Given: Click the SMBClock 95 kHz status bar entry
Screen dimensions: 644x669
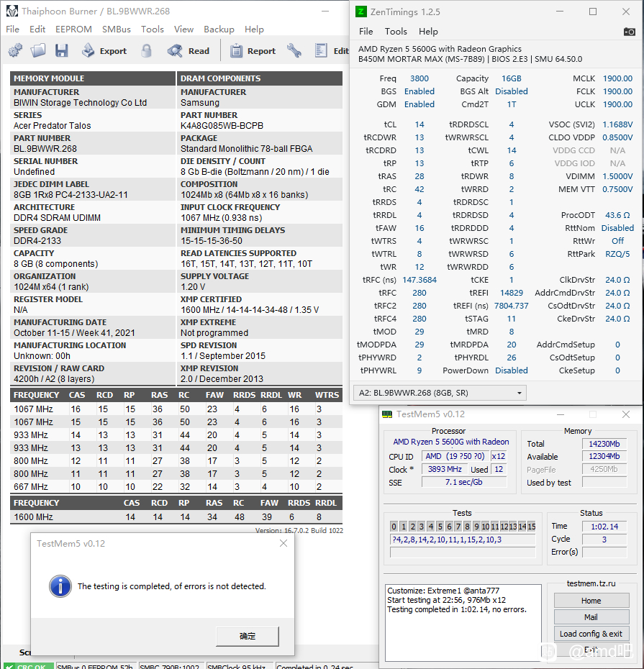Looking at the screenshot, I should [240, 665].
